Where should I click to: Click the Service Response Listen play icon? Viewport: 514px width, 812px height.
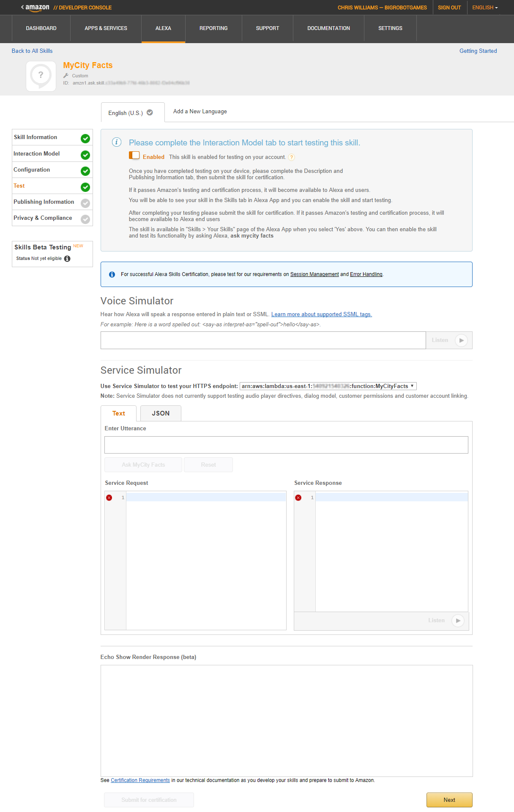click(x=458, y=621)
